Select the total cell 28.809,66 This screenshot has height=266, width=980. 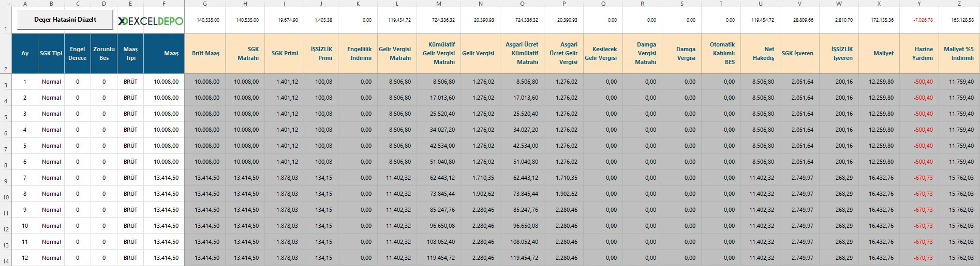[800, 20]
